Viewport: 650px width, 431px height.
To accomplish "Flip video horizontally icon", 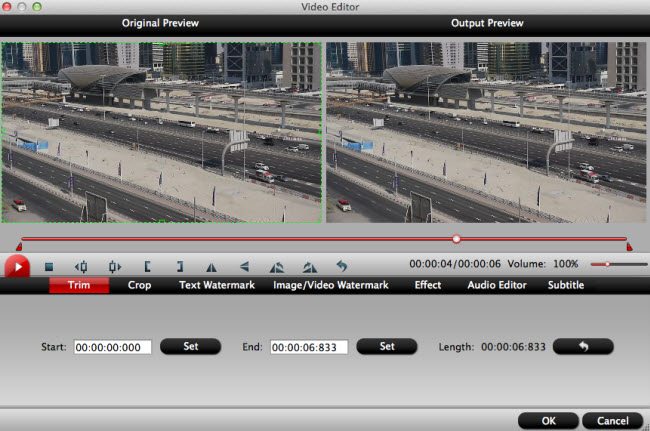I will 211,267.
